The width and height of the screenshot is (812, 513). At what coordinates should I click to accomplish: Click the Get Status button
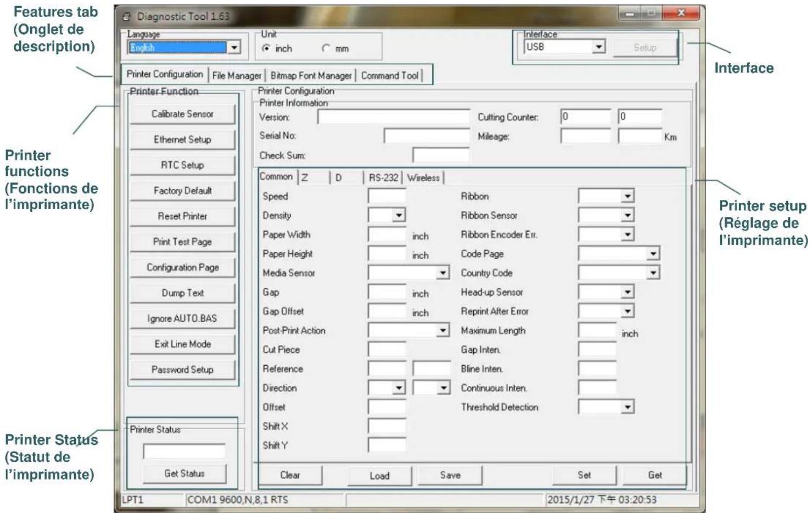pos(184,473)
